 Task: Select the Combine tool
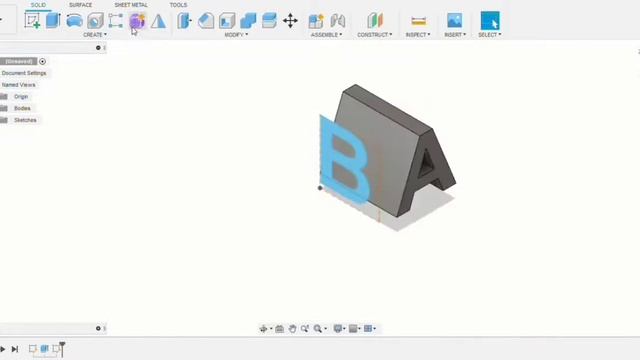pyautogui.click(x=248, y=20)
